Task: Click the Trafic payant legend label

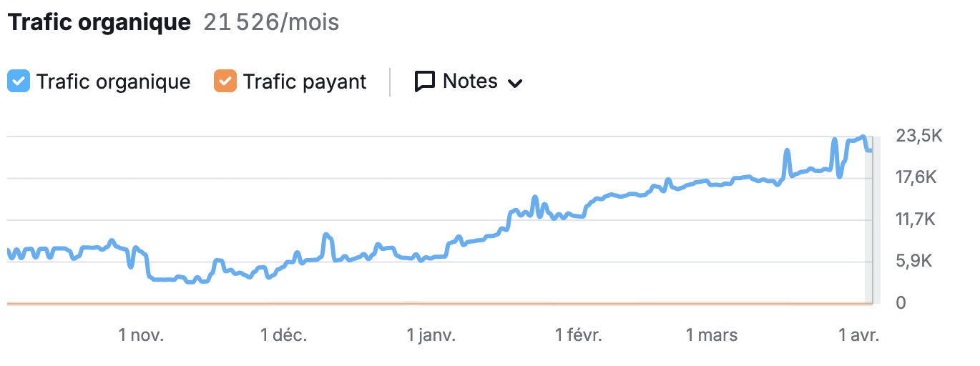Action: (x=305, y=81)
